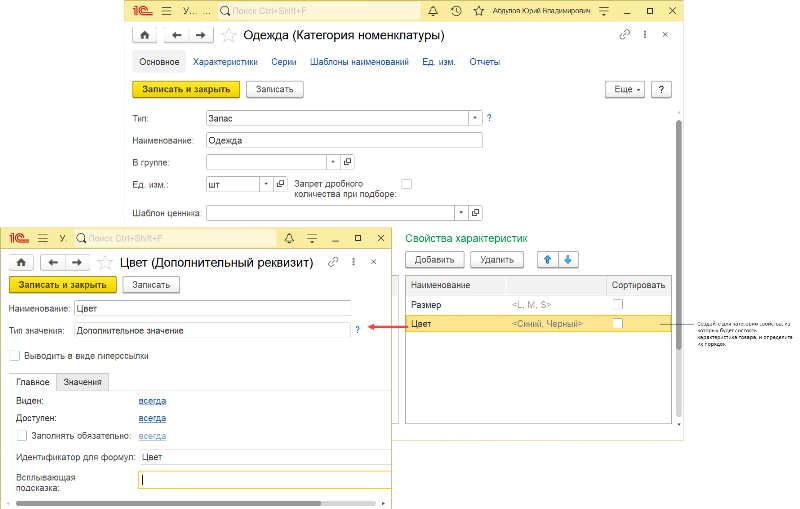Enable Выводить в виде гиперссылки

(15, 355)
